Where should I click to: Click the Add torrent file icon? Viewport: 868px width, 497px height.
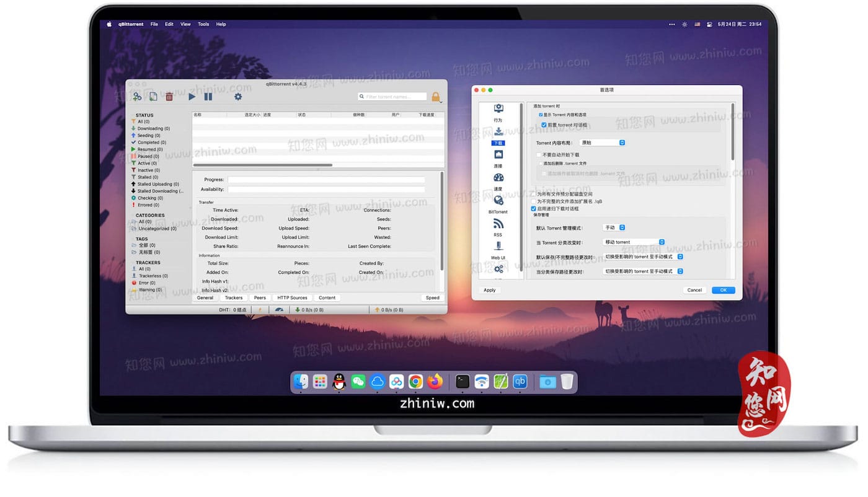point(153,97)
